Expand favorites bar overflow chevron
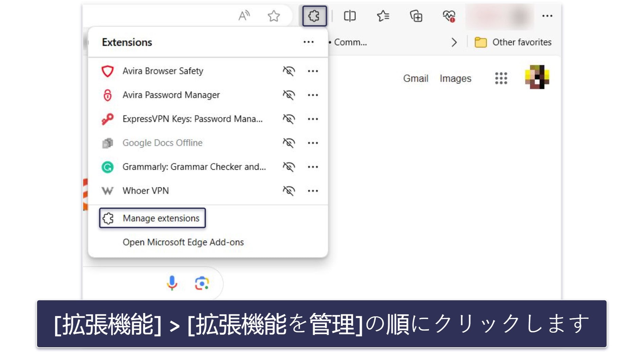 tap(454, 42)
